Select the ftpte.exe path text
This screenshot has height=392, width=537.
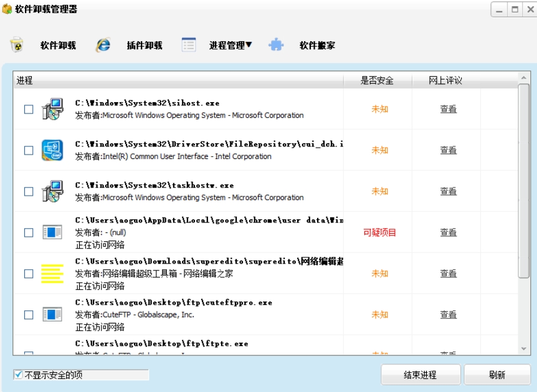pos(161,343)
